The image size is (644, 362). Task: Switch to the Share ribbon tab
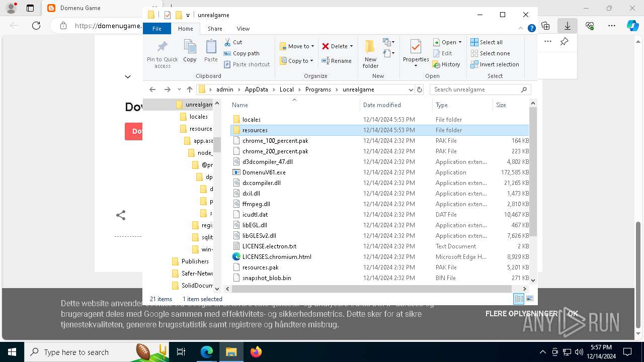pyautogui.click(x=215, y=29)
